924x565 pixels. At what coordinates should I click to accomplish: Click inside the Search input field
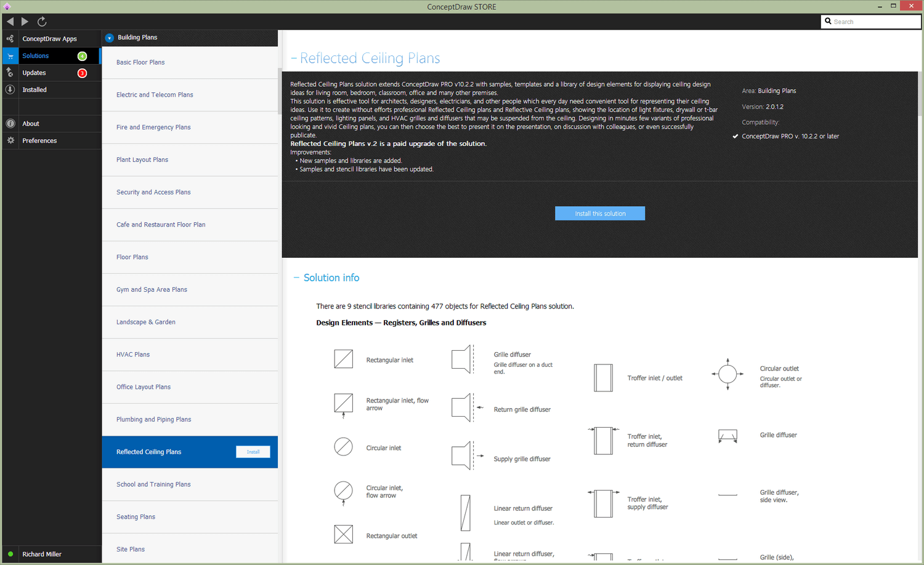875,22
